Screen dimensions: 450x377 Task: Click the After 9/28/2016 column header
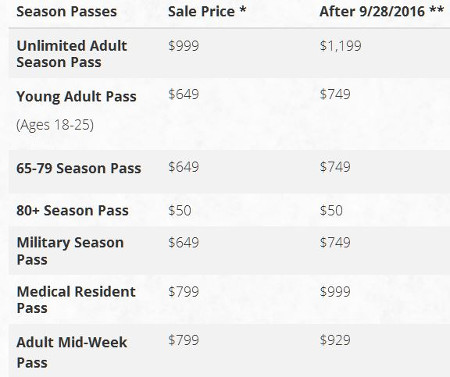(x=382, y=11)
